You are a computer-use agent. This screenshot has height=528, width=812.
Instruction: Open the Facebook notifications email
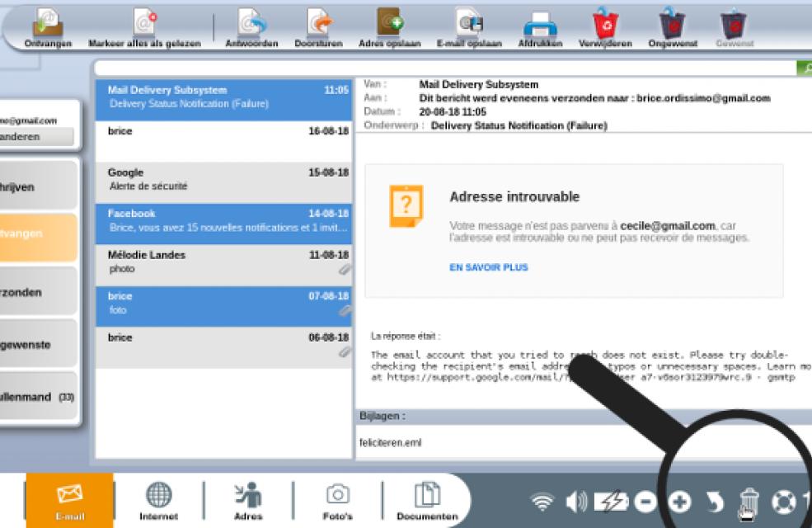coord(223,224)
